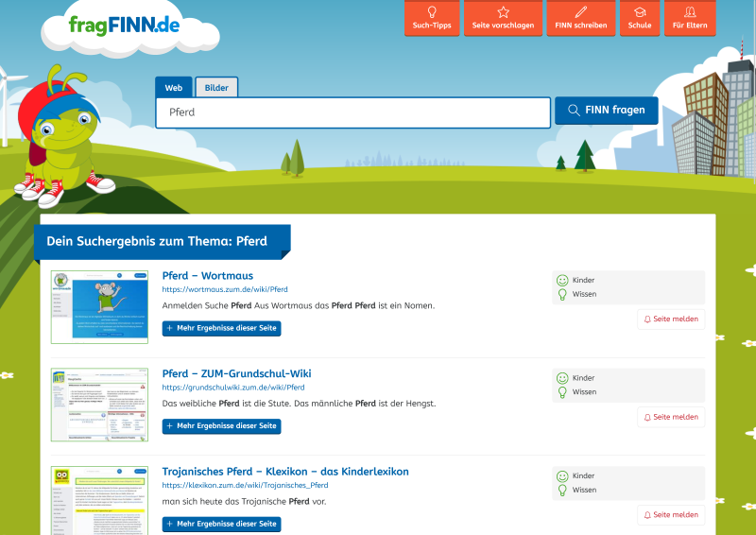Open Schule graduation cap button
Screen dimensions: 756x535
(x=640, y=18)
